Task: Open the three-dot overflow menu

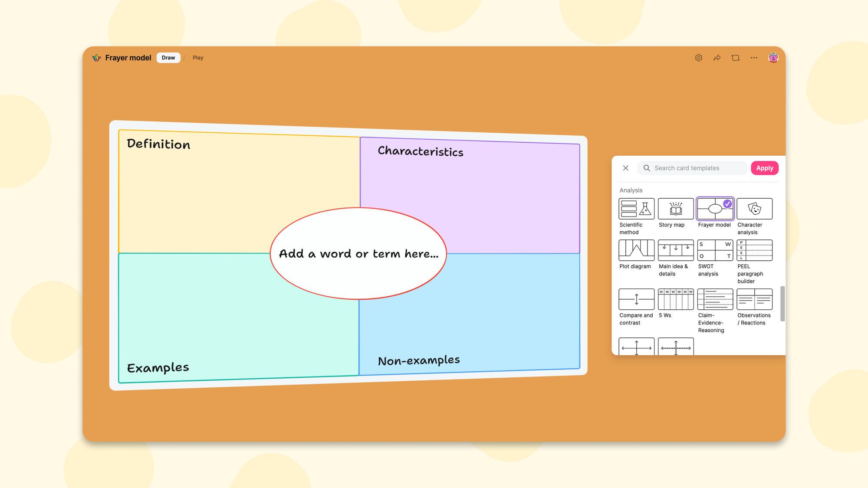Action: point(754,58)
